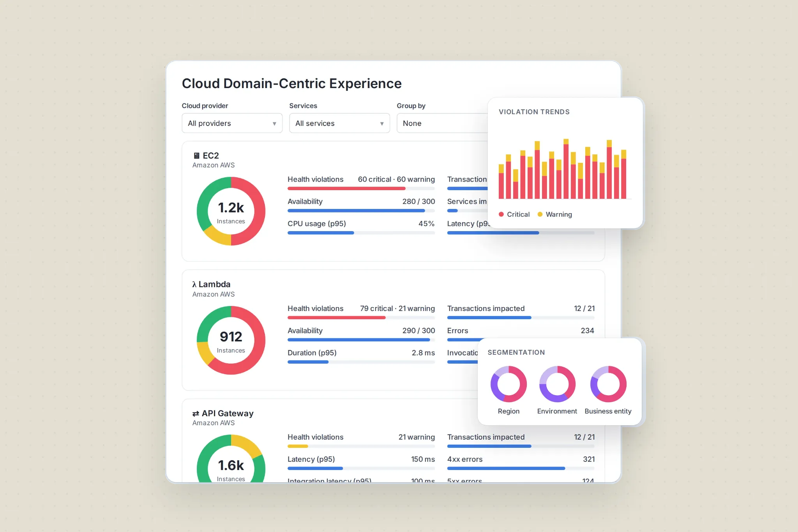Click the EC2 server icon
Screen dimensions: 798x532
(x=196, y=156)
